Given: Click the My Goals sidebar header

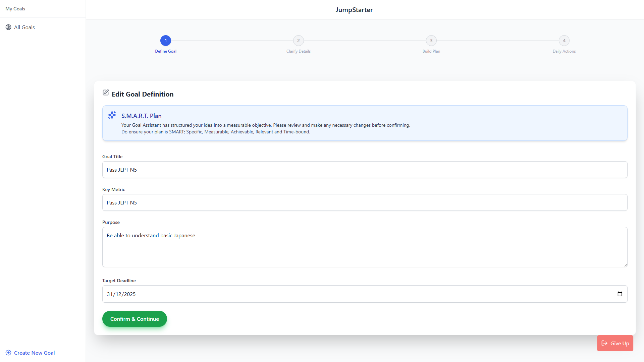Looking at the screenshot, I should (15, 9).
